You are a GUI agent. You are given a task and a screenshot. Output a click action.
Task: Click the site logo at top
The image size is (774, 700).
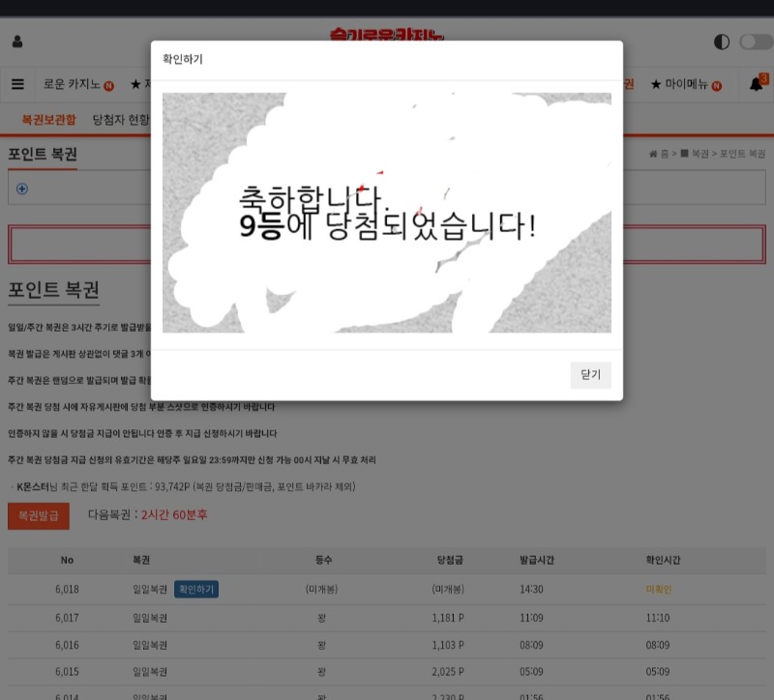[387, 37]
